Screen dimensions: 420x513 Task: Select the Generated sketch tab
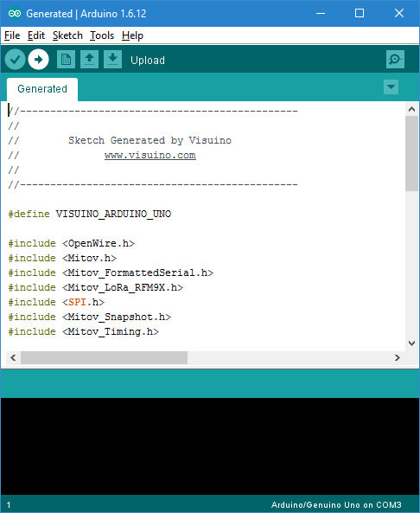(42, 89)
